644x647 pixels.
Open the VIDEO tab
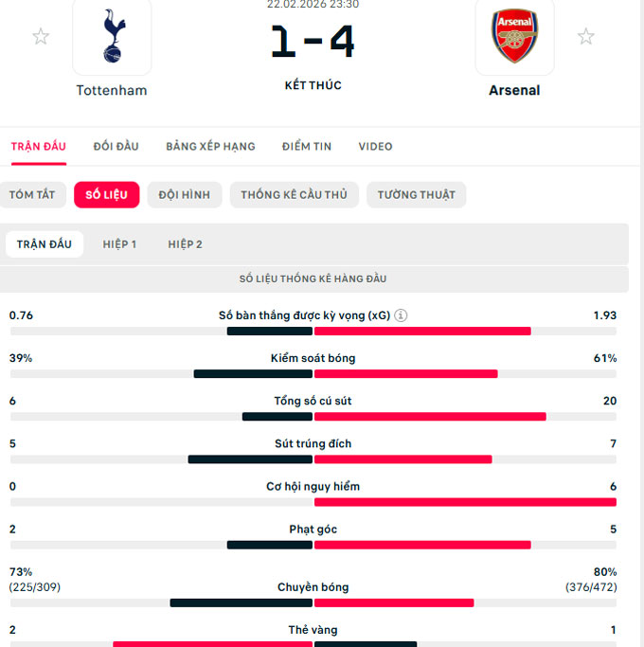375,146
